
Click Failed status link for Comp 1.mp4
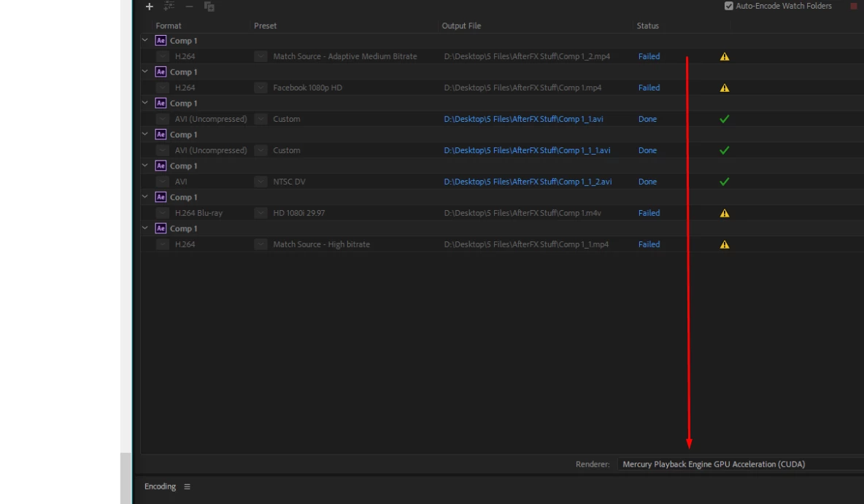649,88
